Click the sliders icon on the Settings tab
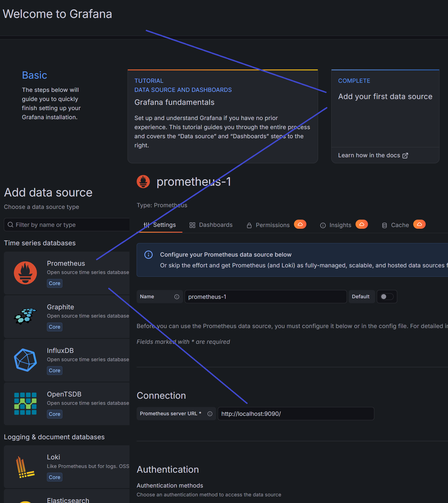448x503 pixels. [x=147, y=225]
